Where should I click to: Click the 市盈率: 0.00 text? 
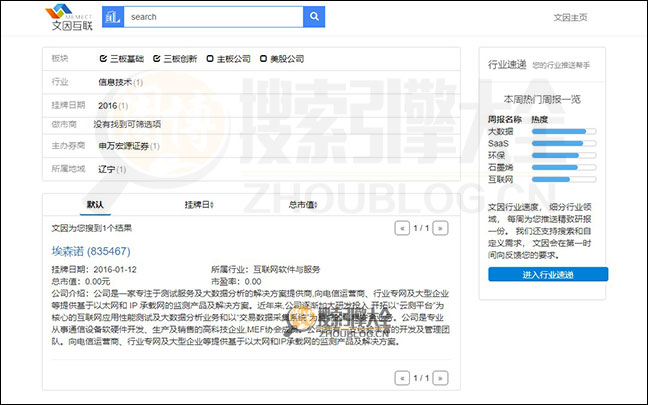point(236,281)
